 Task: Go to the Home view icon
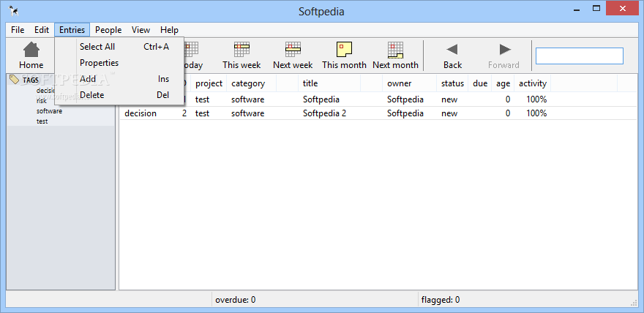click(31, 50)
